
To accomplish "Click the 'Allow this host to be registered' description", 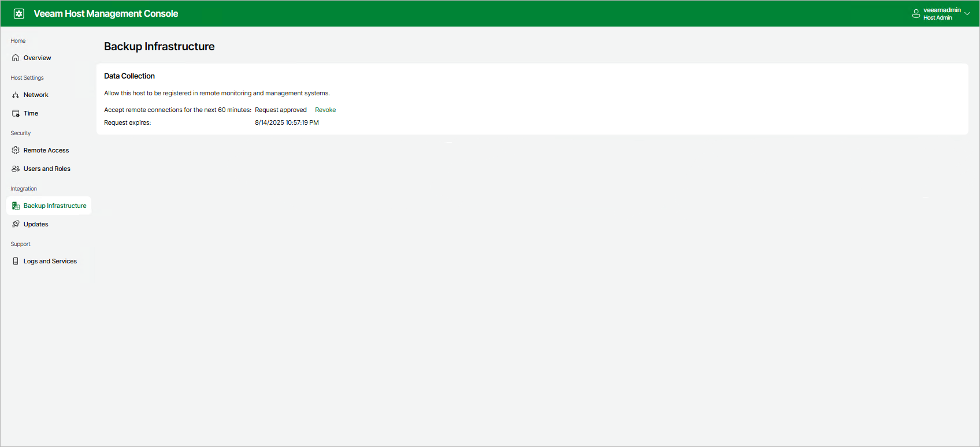I will 217,93.
